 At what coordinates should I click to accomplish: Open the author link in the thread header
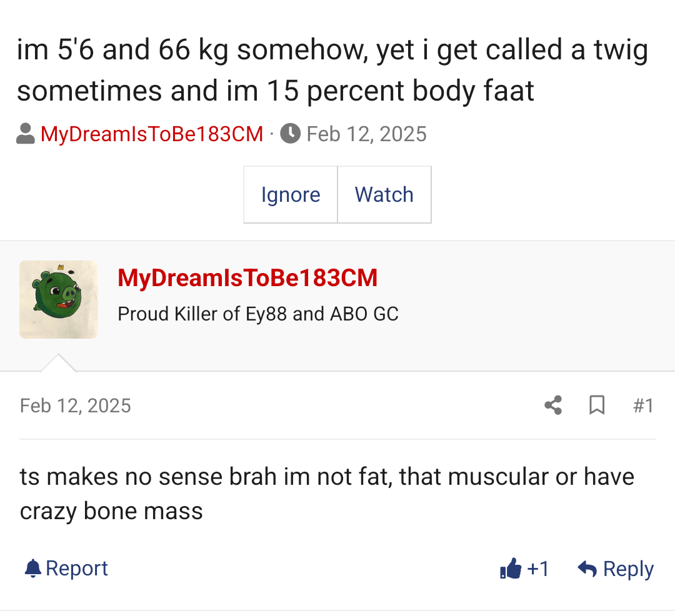pos(151,133)
